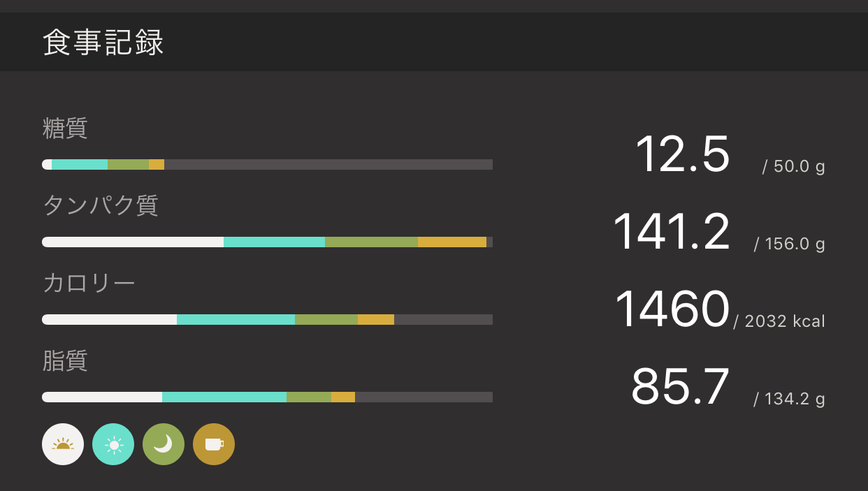Click white breakfast segment of タンパク質 bar
The height and width of the screenshot is (491, 868).
pos(133,242)
